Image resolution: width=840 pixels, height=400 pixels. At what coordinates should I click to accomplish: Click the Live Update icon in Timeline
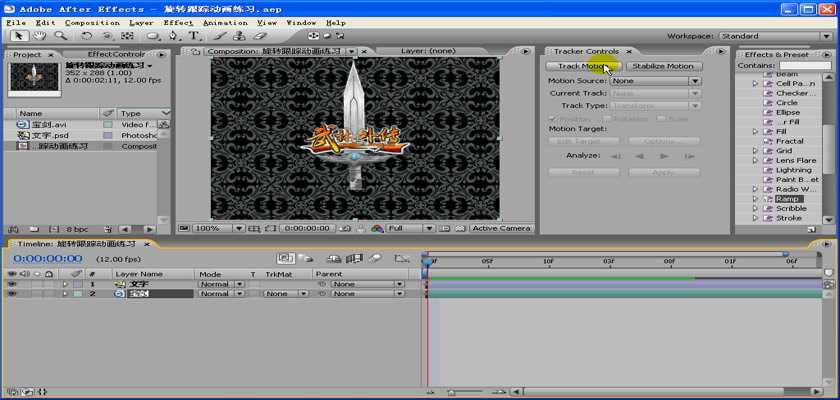point(286,258)
